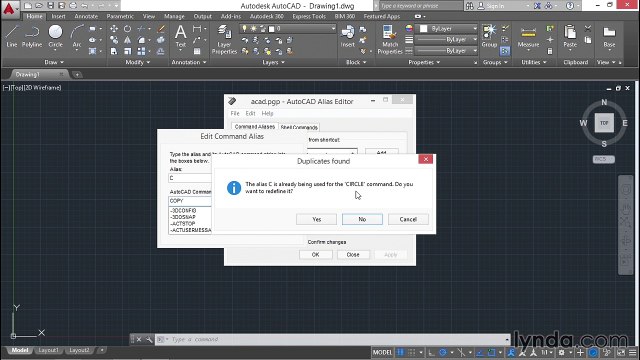This screenshot has height=360, width=640.
Task: Expand the Modify panel
Action: (x=138, y=62)
